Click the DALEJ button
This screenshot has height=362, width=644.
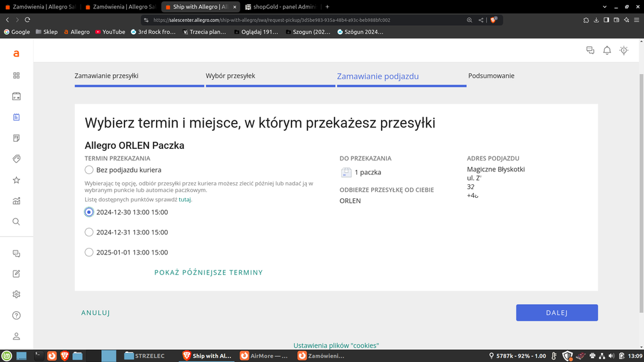(557, 313)
